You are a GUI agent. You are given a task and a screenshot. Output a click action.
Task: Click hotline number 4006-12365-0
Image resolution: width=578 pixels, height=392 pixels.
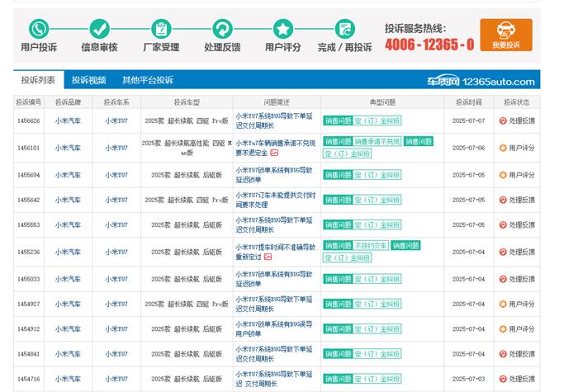[x=430, y=45]
